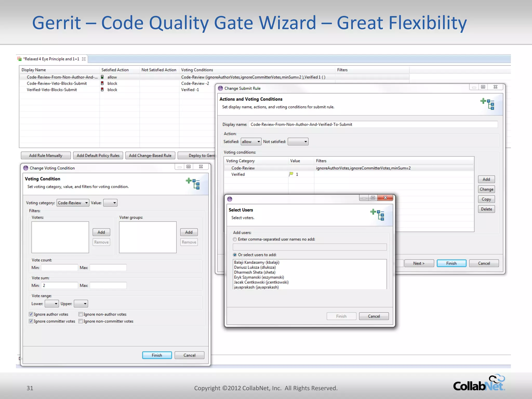The height and width of the screenshot is (399, 532).
Task: Close the Relaxed 4 Eye Principle tab
Action: [x=84, y=59]
